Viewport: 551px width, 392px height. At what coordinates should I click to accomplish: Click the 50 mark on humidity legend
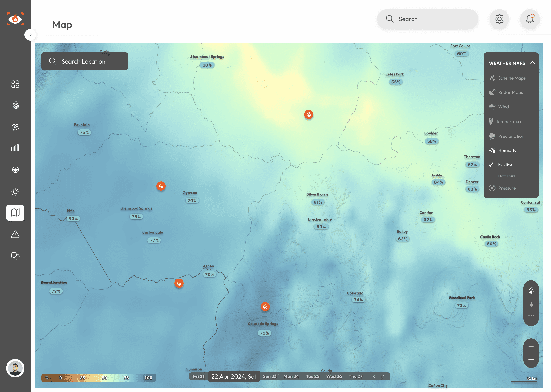104,378
